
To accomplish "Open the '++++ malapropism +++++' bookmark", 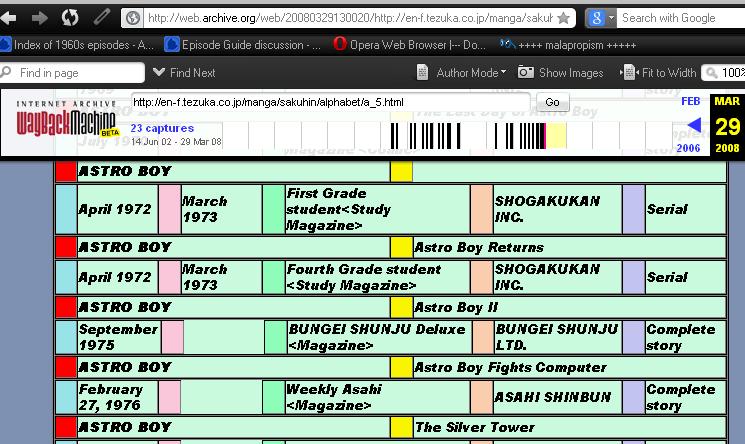I will point(568,45).
